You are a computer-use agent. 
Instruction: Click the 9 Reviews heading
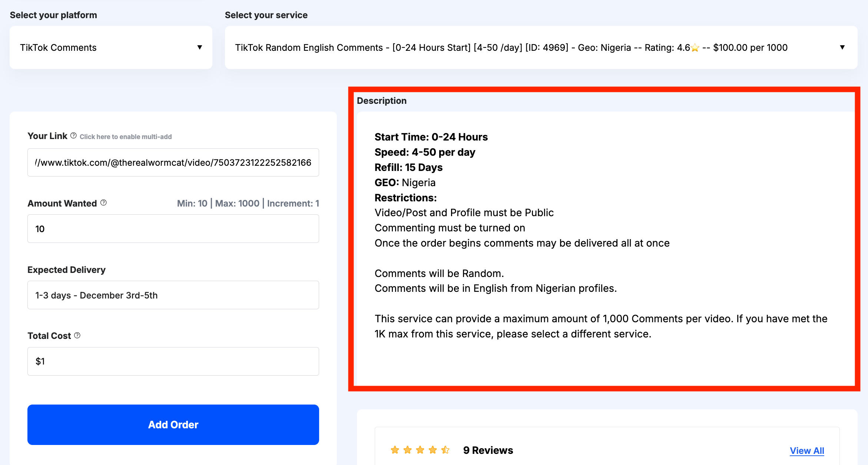point(488,450)
